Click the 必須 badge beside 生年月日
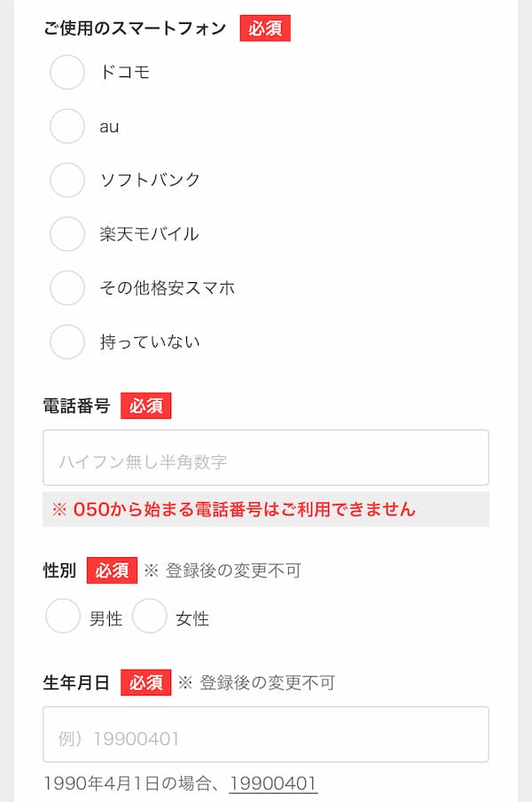532x802 pixels. [145, 682]
